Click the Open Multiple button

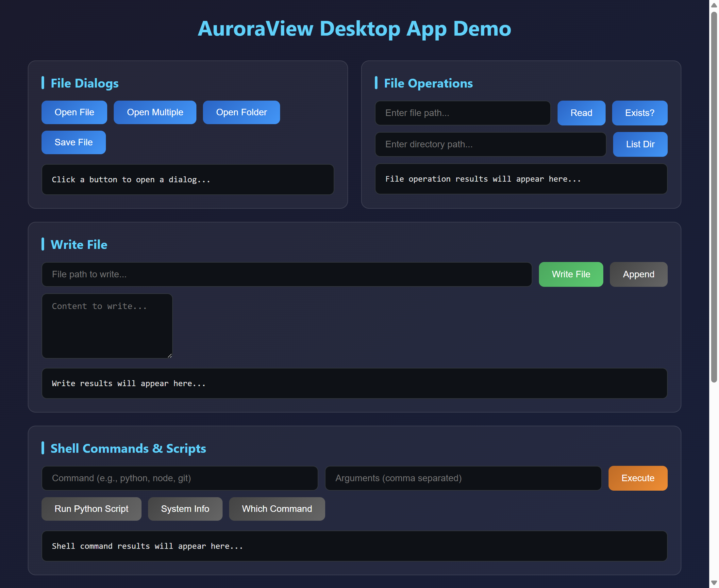(155, 112)
